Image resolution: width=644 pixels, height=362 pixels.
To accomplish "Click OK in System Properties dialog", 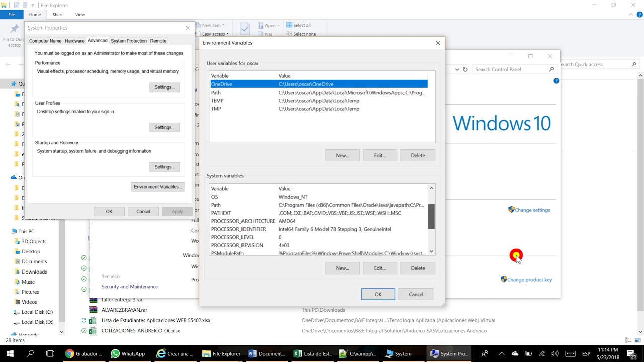I will pos(109,212).
